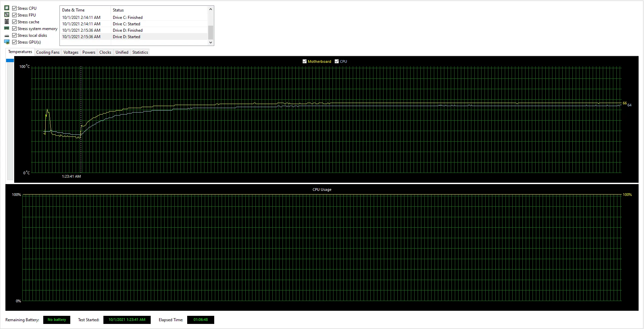
Task: Open the Voltages tab
Action: tap(71, 52)
